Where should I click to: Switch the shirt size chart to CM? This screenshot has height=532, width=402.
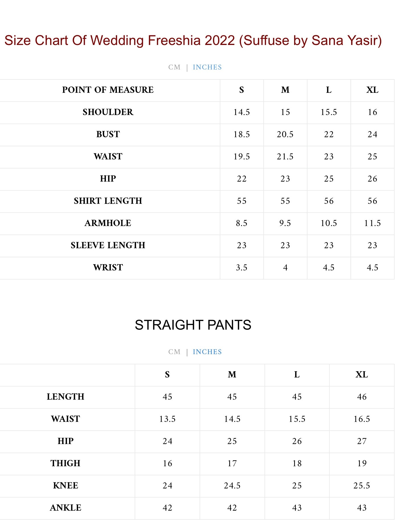[174, 67]
